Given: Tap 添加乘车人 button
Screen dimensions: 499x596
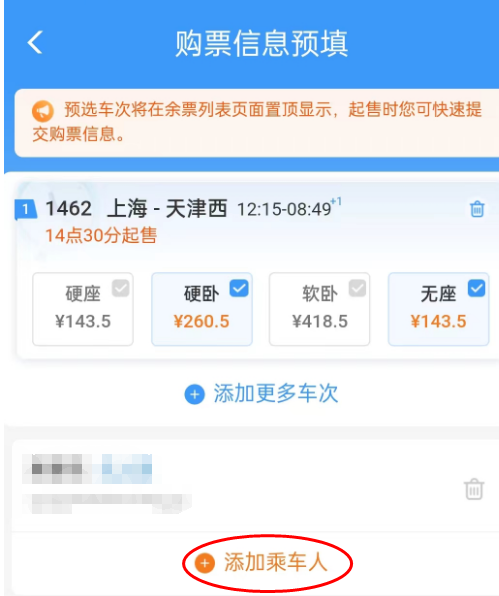Looking at the screenshot, I should pos(262,563).
